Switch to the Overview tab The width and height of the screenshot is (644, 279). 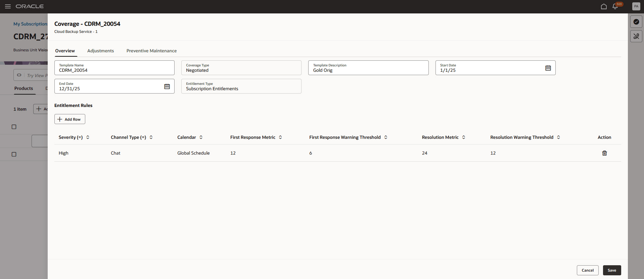coord(65,51)
